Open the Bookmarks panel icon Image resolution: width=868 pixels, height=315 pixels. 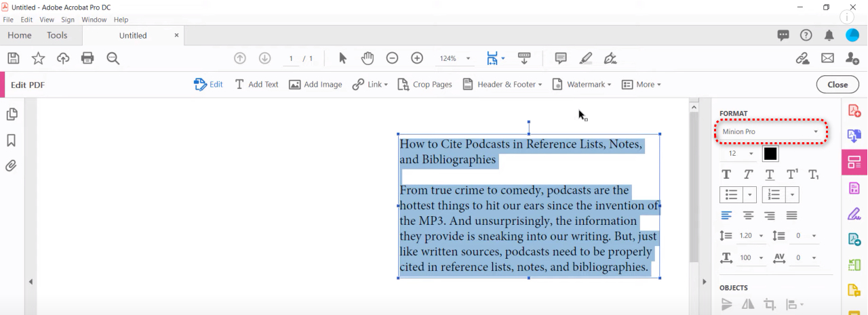(11, 140)
